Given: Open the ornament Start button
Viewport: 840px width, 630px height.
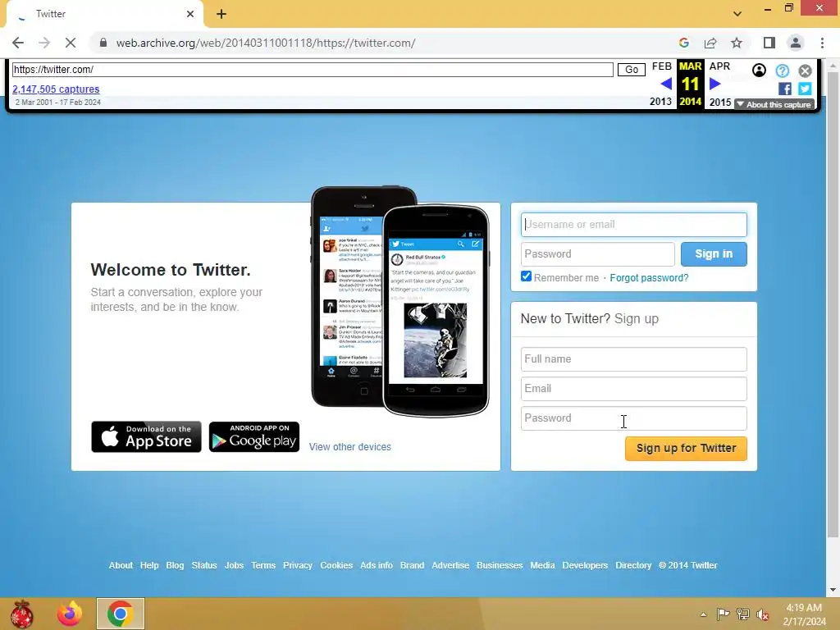Looking at the screenshot, I should (x=21, y=614).
